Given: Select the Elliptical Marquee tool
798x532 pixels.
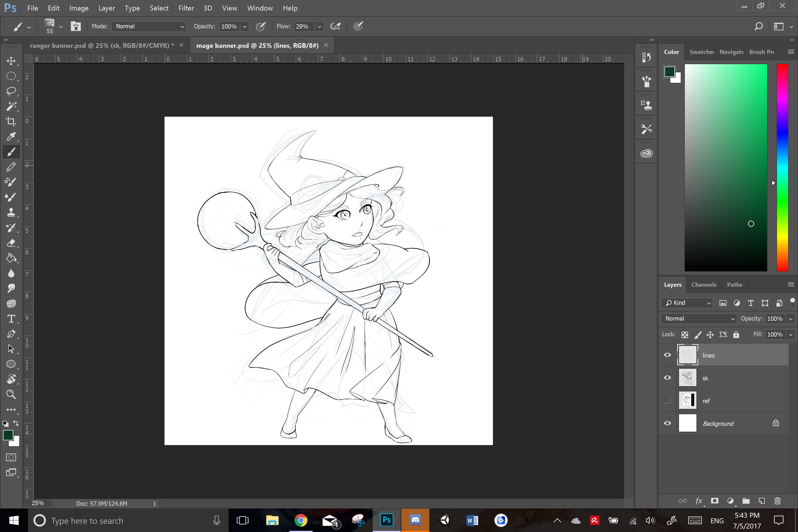Looking at the screenshot, I should [x=11, y=76].
